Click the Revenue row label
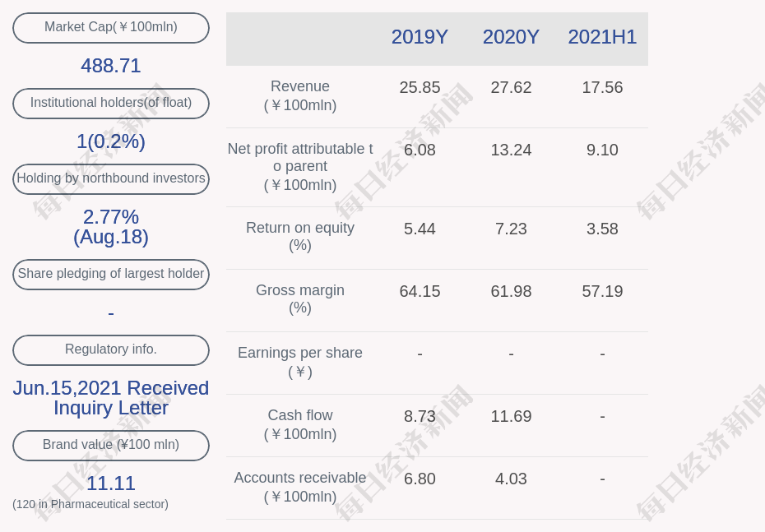Viewport: 765px width, 532px height. click(x=299, y=95)
